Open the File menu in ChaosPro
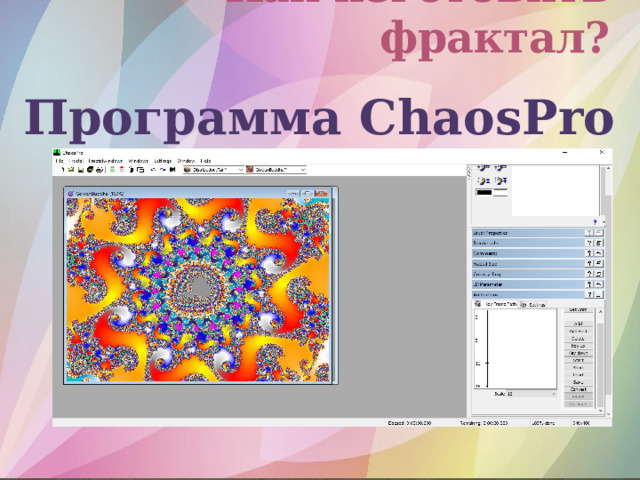Screen dimensions: 640x480 (60, 161)
